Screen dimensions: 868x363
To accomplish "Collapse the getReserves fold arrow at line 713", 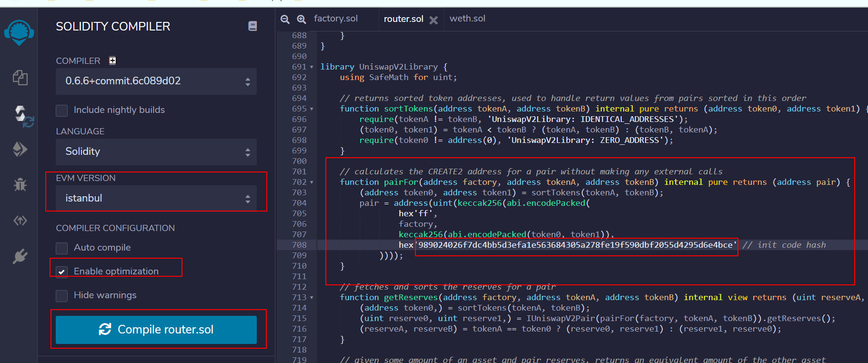I will 312,298.
